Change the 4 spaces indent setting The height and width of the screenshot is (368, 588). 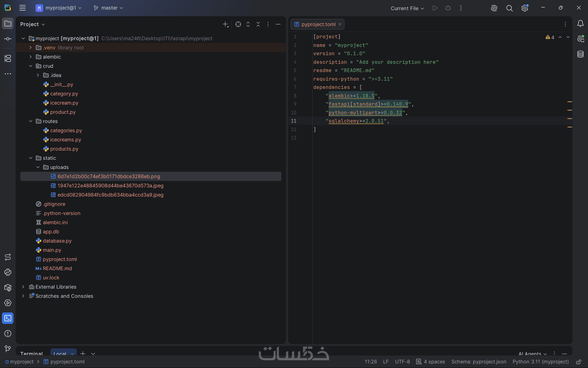431,362
